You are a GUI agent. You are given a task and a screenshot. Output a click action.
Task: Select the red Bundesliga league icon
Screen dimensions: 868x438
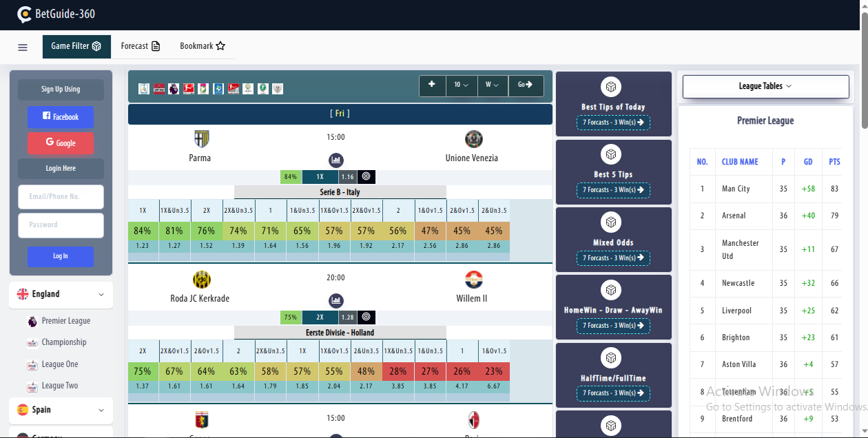coord(189,89)
